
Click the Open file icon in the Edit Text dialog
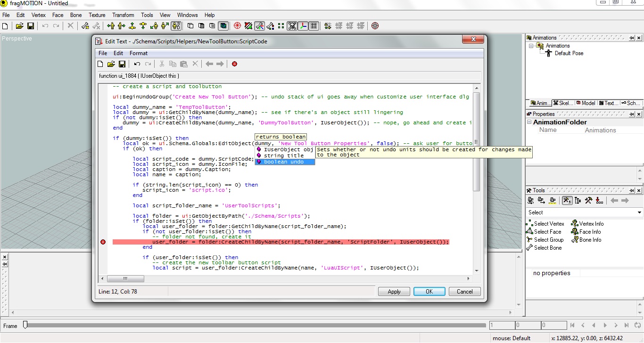tap(111, 64)
